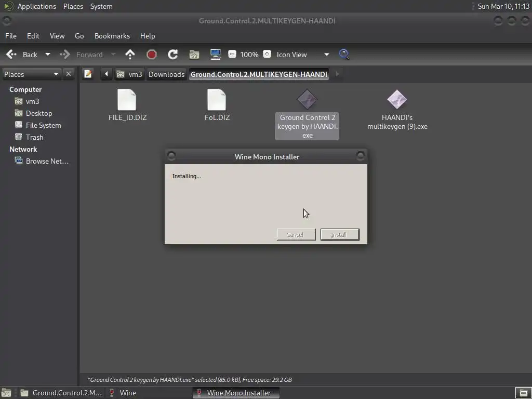This screenshot has width=532, height=399.
Task: Open the Go menu
Action: pos(79,36)
